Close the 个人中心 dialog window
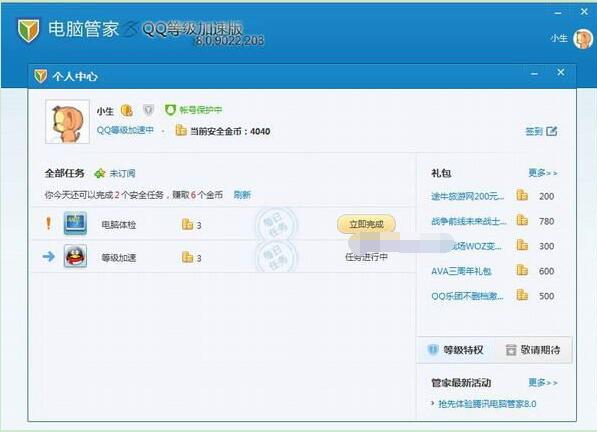The width and height of the screenshot is (597, 432). 561,72
